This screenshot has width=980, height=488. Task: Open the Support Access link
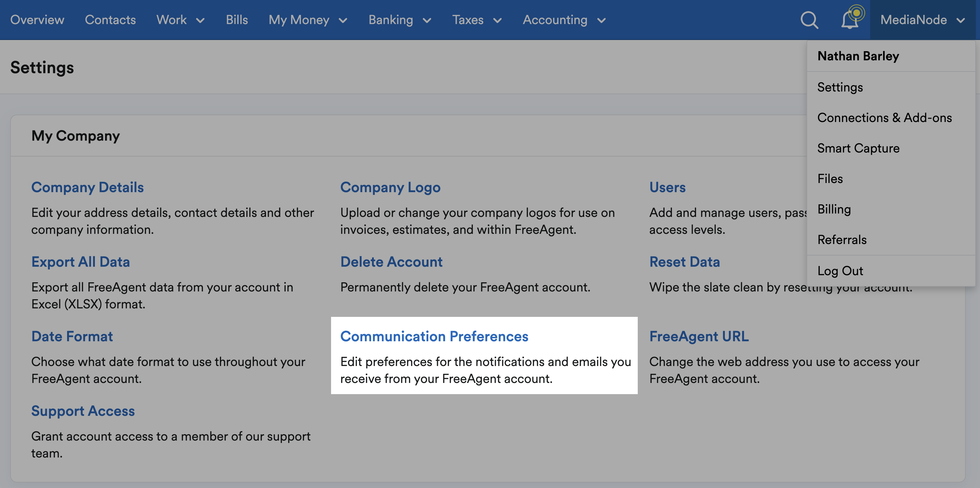(83, 411)
